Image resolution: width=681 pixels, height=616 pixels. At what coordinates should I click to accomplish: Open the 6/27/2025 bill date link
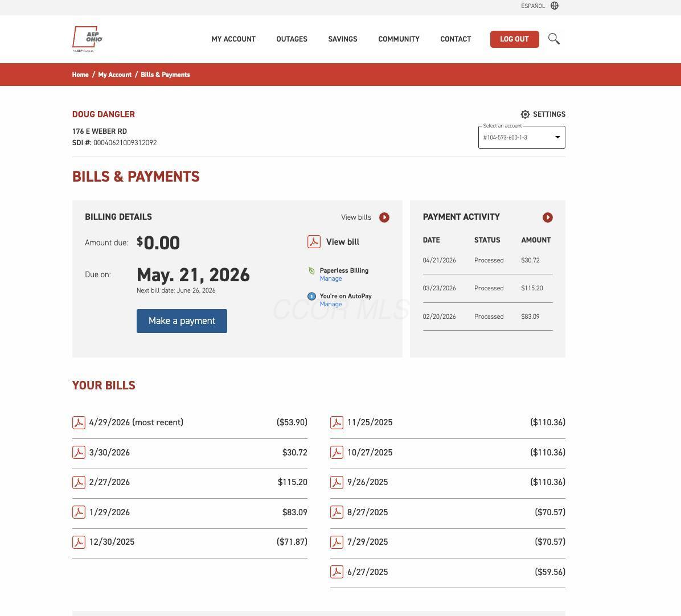click(x=367, y=572)
